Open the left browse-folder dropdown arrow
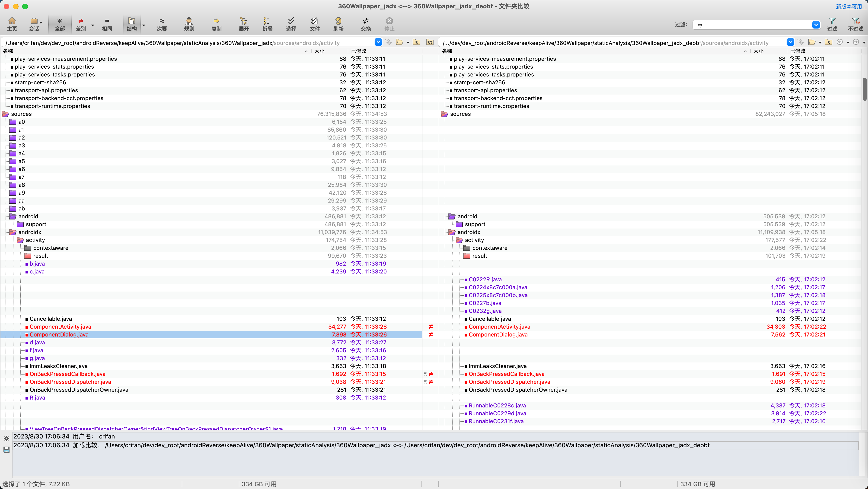Image resolution: width=868 pixels, height=489 pixels. pos(408,42)
